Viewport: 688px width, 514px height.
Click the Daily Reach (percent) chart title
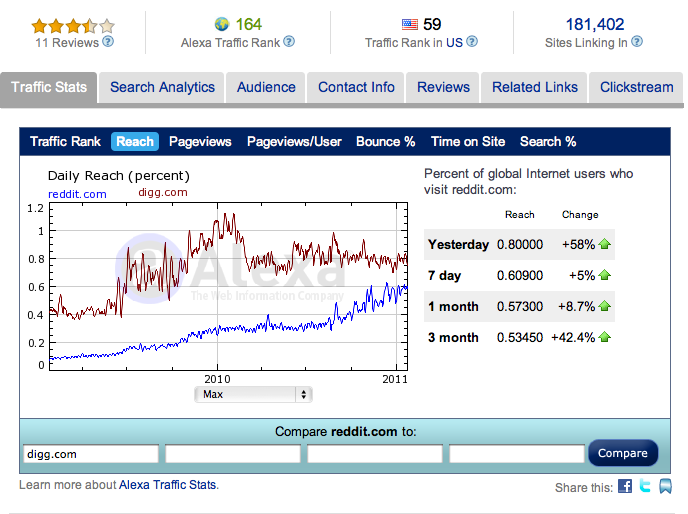[119, 176]
